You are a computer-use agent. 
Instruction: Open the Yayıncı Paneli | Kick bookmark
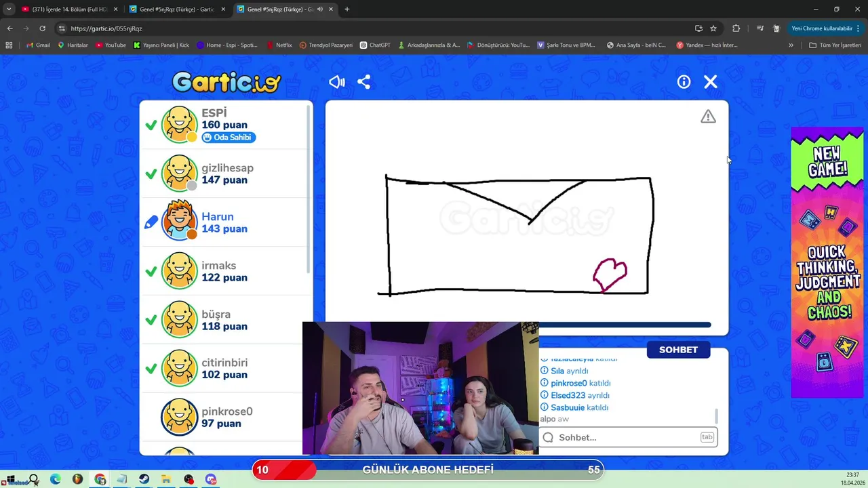click(161, 45)
